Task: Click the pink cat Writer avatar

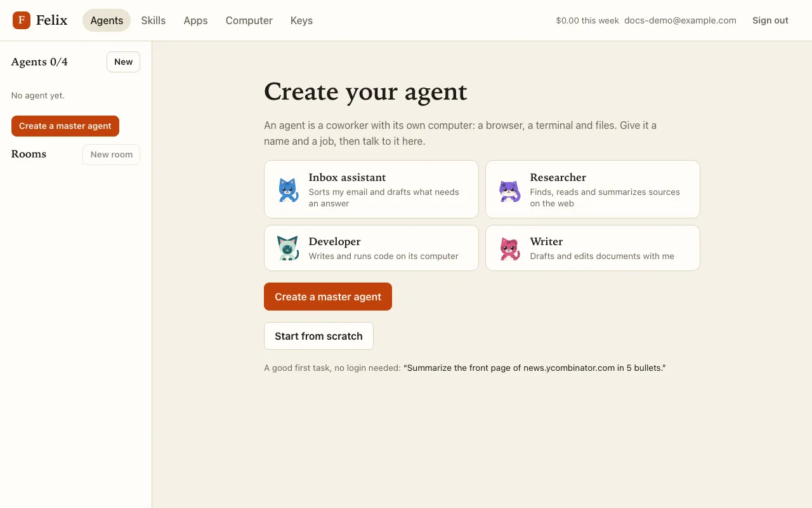Action: click(x=509, y=248)
